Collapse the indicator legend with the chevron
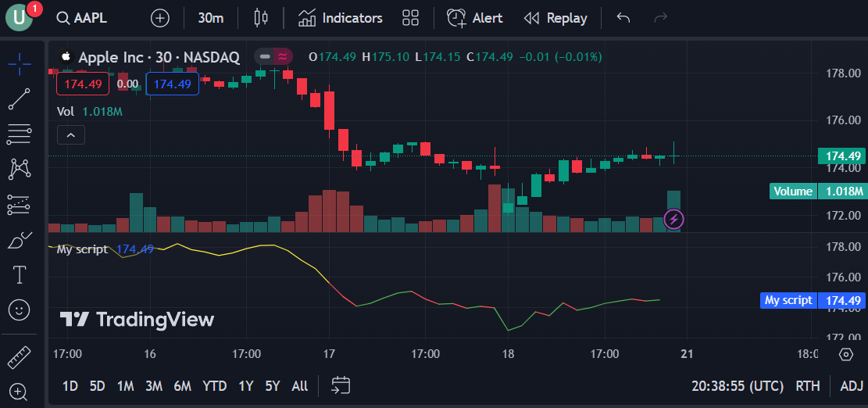This screenshot has width=868, height=408. pyautogui.click(x=71, y=134)
